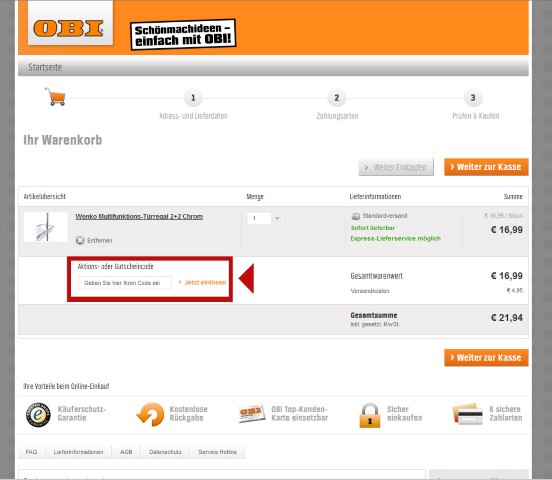Open the Menge quantity dropdown
552x480 pixels.
[265, 218]
